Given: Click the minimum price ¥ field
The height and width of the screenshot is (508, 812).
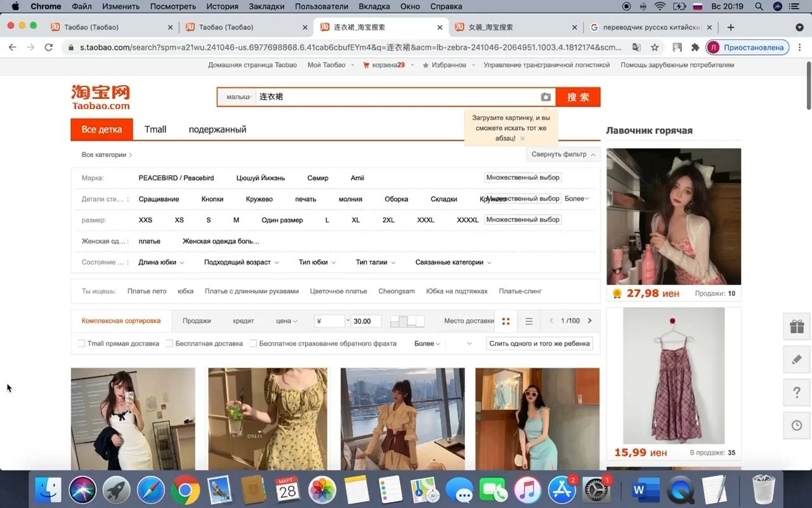Looking at the screenshot, I should pos(330,321).
